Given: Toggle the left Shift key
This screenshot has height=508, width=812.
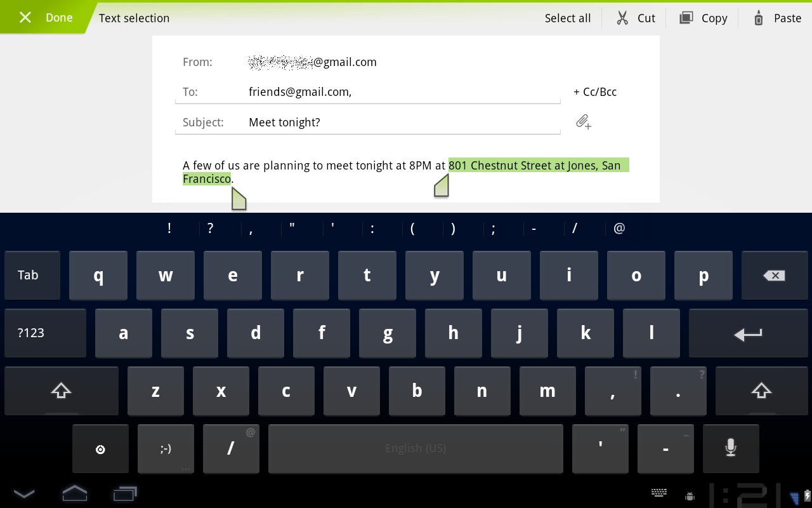Looking at the screenshot, I should click(x=61, y=391).
